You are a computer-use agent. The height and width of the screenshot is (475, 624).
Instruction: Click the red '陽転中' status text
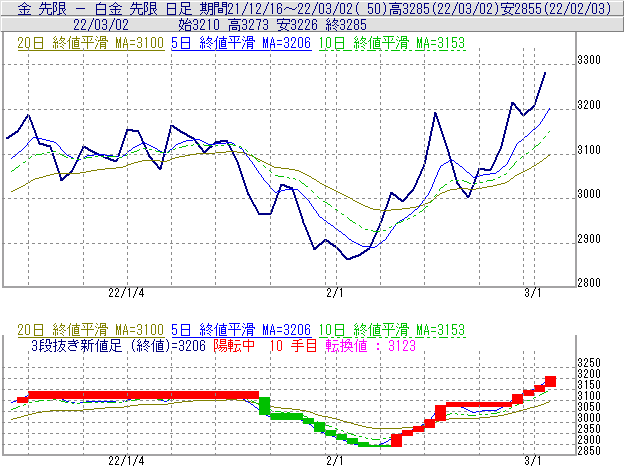click(x=234, y=345)
